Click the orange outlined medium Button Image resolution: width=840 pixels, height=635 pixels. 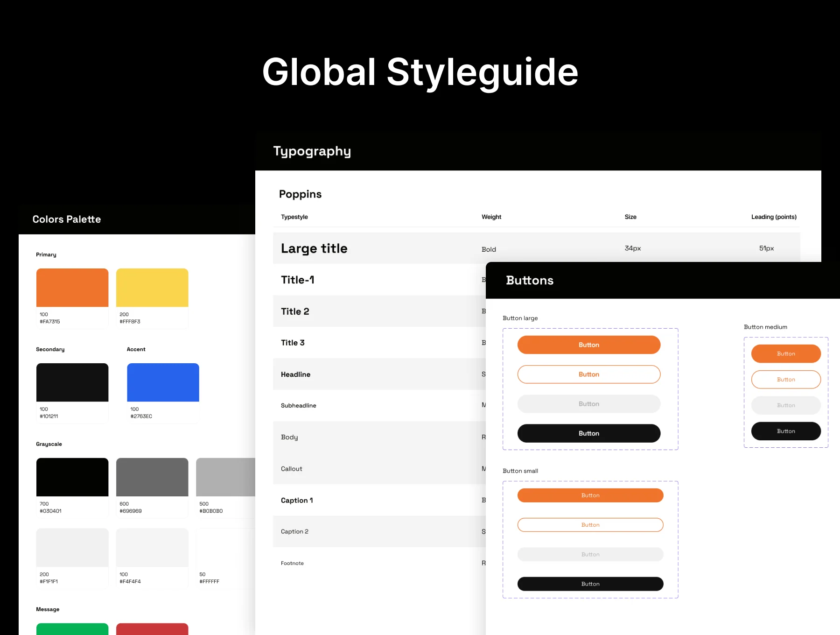pyautogui.click(x=786, y=380)
